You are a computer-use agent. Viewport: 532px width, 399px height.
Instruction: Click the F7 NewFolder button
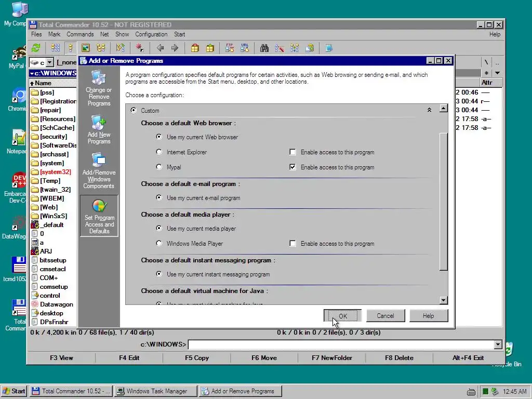tap(332, 358)
